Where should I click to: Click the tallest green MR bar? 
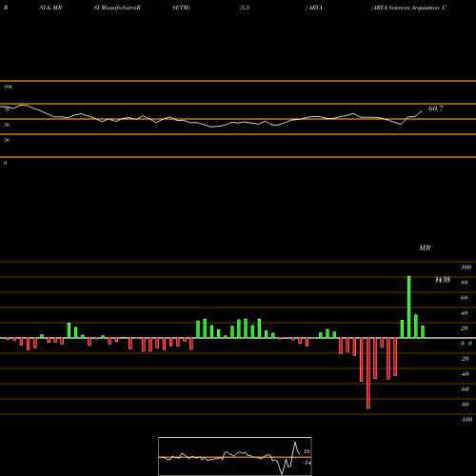(409, 307)
